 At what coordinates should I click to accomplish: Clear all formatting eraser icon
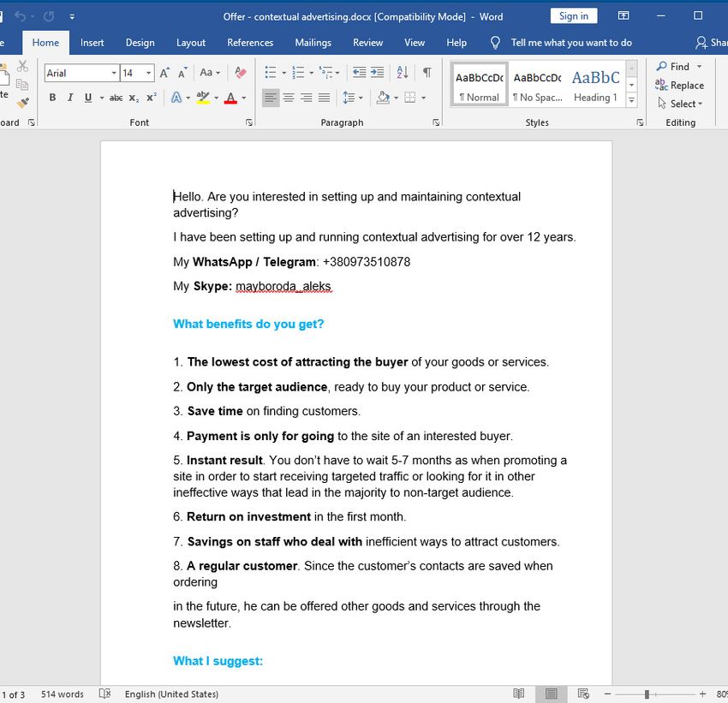click(x=241, y=73)
